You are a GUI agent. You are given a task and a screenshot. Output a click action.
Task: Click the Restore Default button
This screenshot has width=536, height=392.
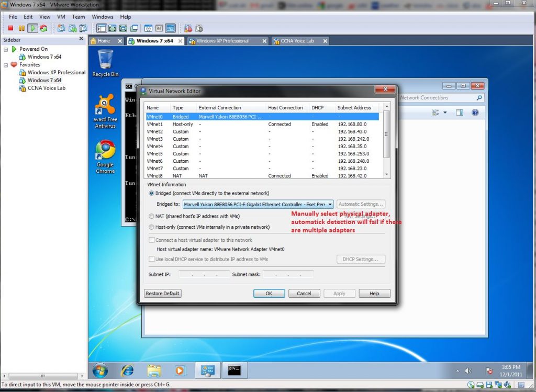tap(162, 293)
